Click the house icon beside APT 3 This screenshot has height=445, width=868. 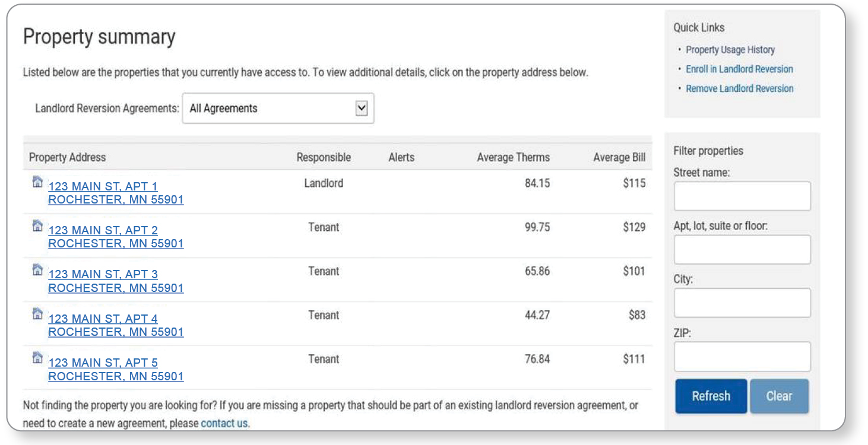pyautogui.click(x=37, y=269)
